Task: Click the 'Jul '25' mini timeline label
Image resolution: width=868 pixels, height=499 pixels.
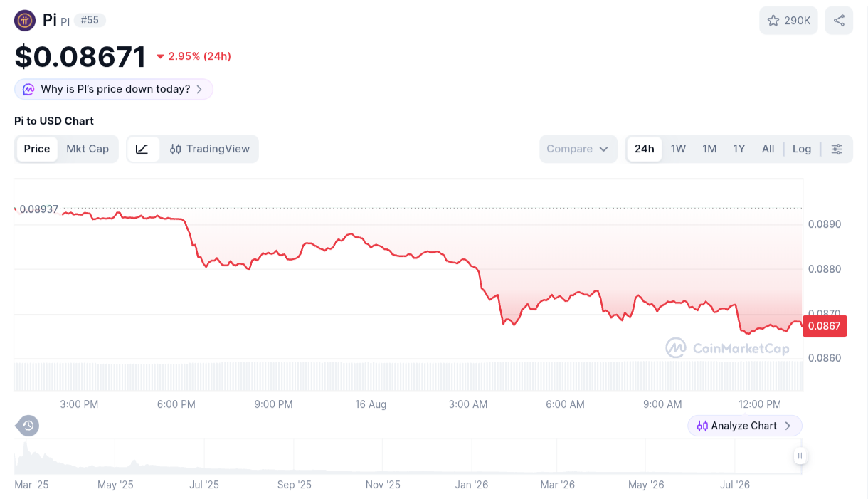Action: (x=204, y=485)
